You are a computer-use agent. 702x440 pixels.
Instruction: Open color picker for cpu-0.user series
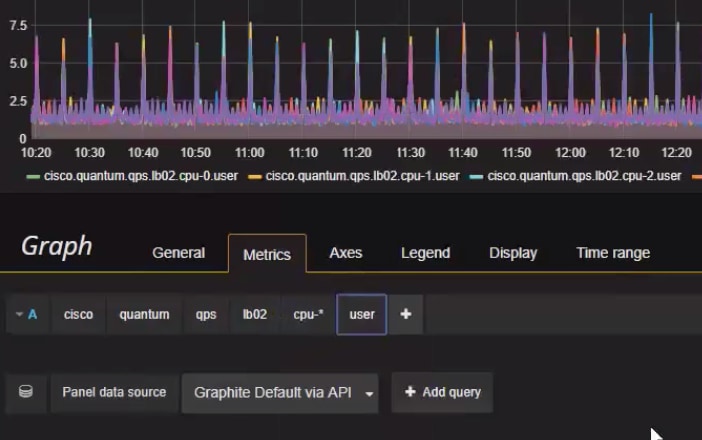(x=33, y=177)
